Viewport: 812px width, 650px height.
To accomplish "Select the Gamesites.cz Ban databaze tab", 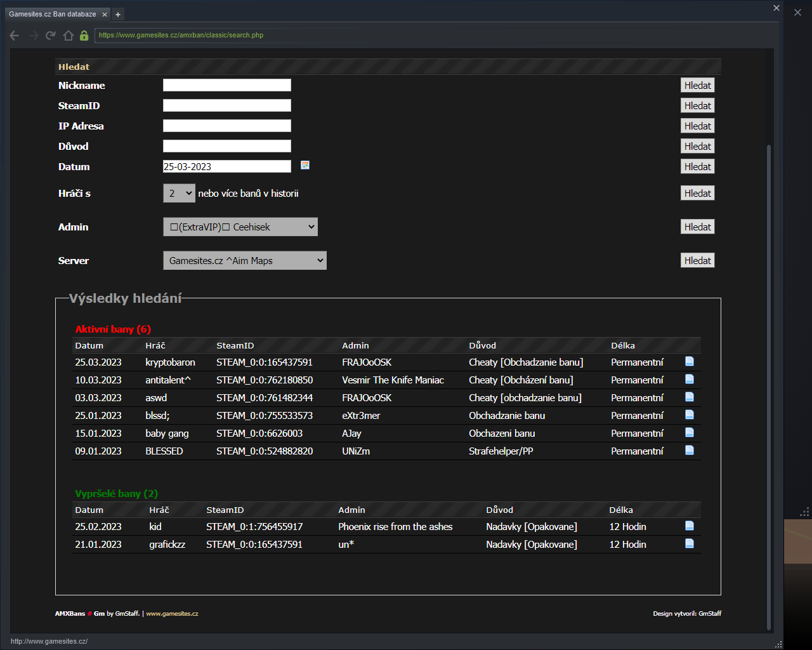I will 53,14.
